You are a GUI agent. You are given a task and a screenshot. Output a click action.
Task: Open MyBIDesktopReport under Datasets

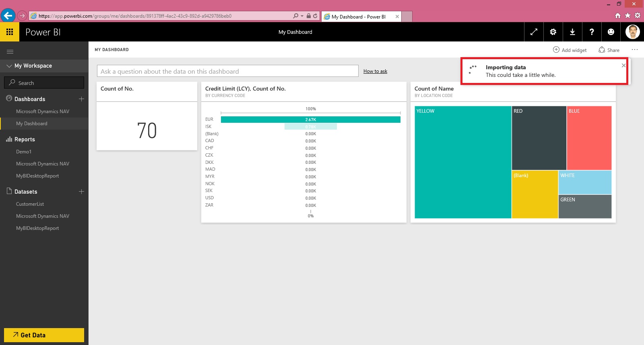click(37, 228)
